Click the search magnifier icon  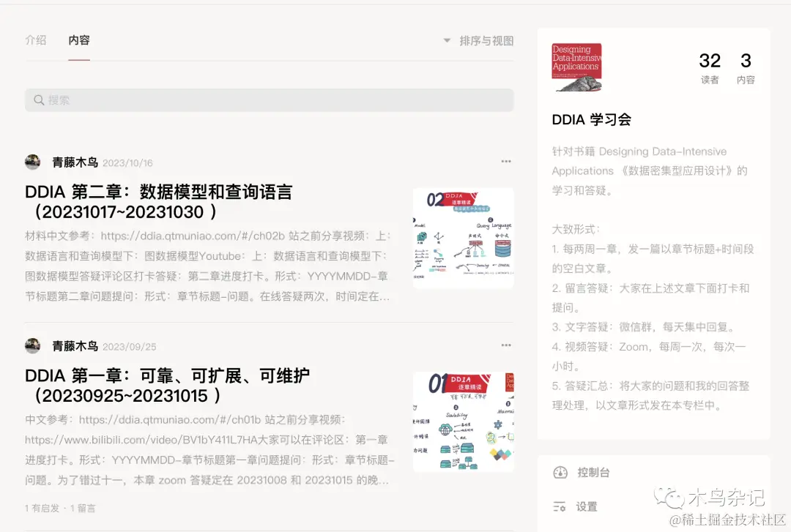coord(38,100)
